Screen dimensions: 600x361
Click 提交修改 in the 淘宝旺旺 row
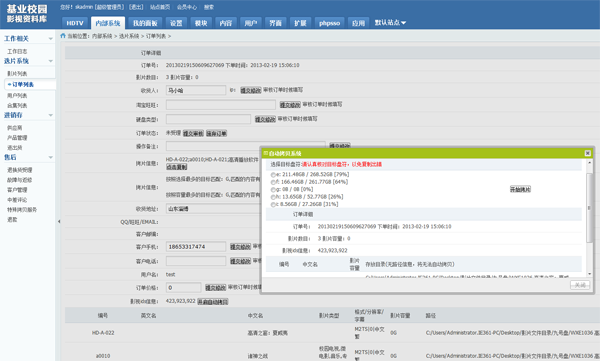click(290, 105)
